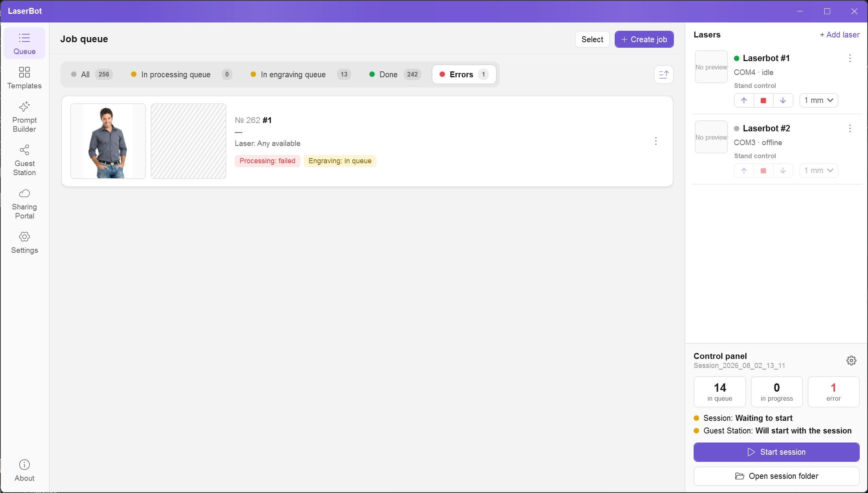Move Laserbot #1 stand up
Image resolution: width=868 pixels, height=493 pixels.
(x=744, y=100)
